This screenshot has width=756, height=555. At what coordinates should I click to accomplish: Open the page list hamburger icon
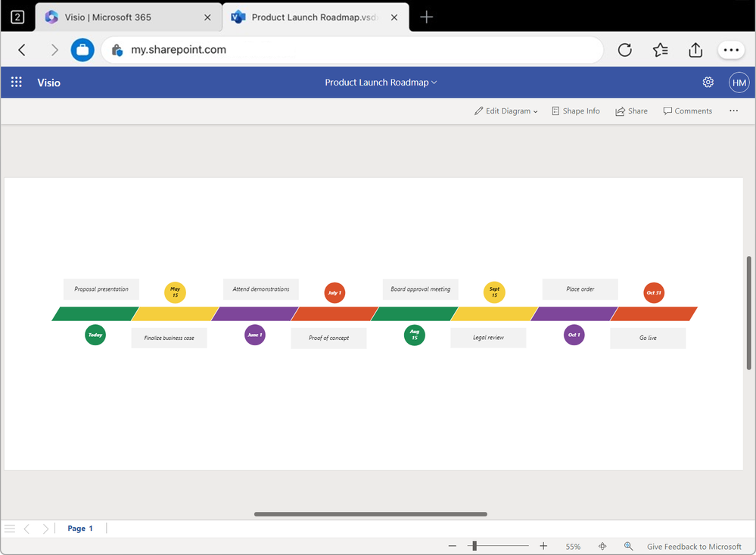(9, 528)
